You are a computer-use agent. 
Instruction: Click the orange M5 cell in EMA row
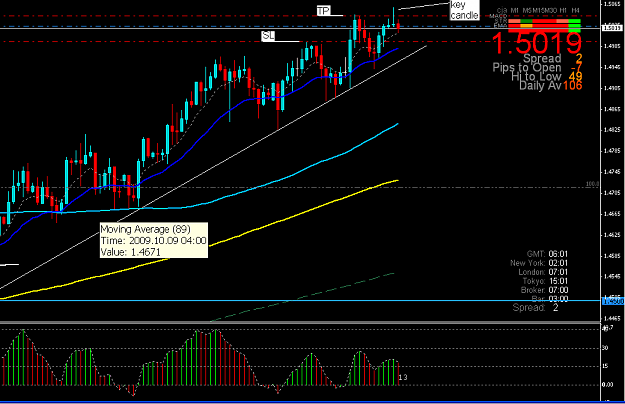[x=526, y=26]
